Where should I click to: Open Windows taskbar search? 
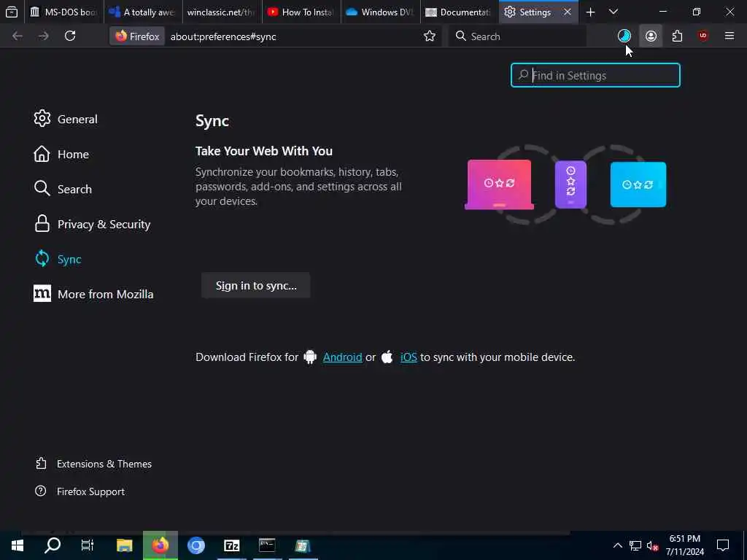pyautogui.click(x=53, y=545)
